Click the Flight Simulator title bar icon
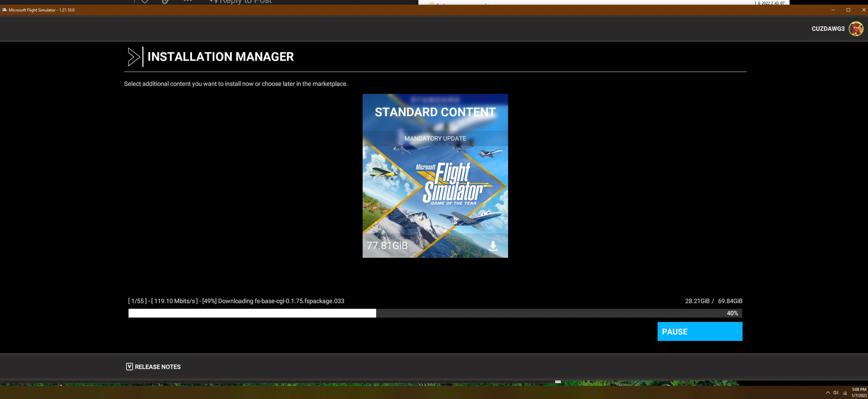 tap(4, 10)
